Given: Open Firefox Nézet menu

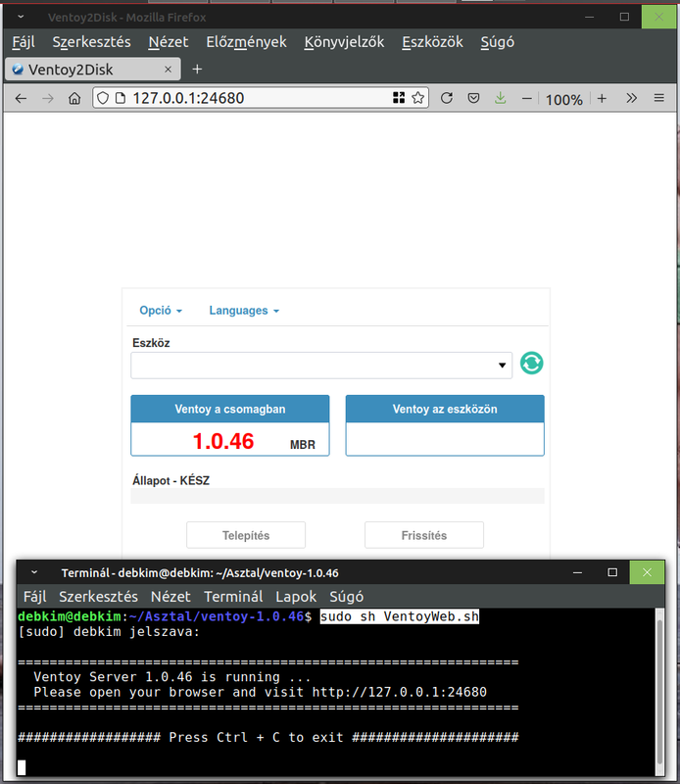Looking at the screenshot, I should point(169,42).
